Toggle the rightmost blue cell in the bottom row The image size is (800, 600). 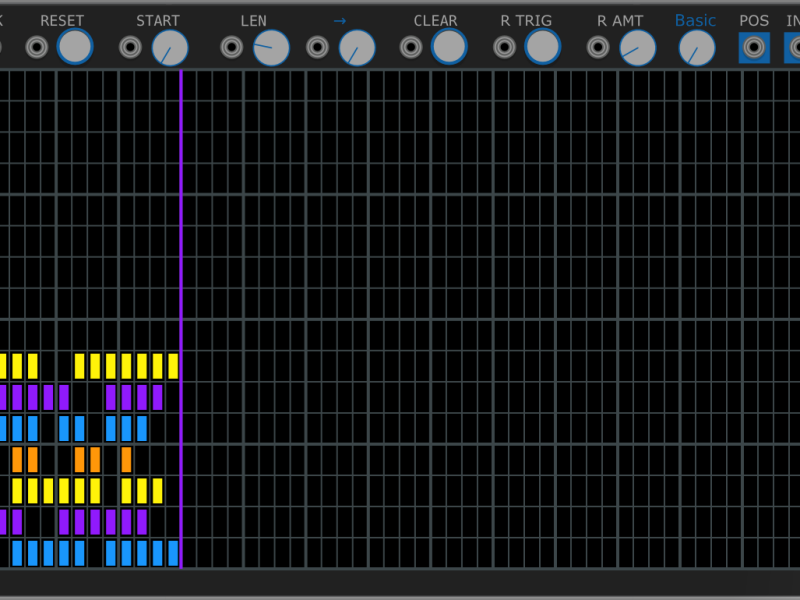(173, 553)
